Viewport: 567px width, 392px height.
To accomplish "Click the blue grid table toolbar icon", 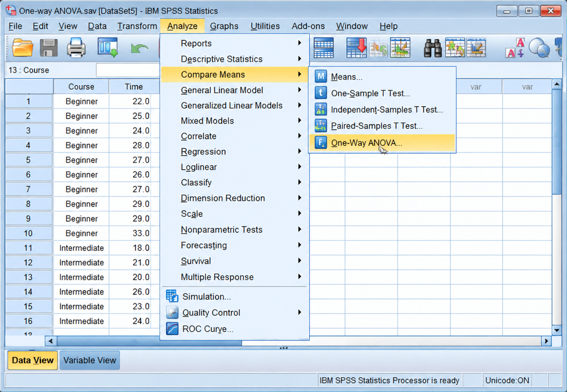I will tap(323, 48).
